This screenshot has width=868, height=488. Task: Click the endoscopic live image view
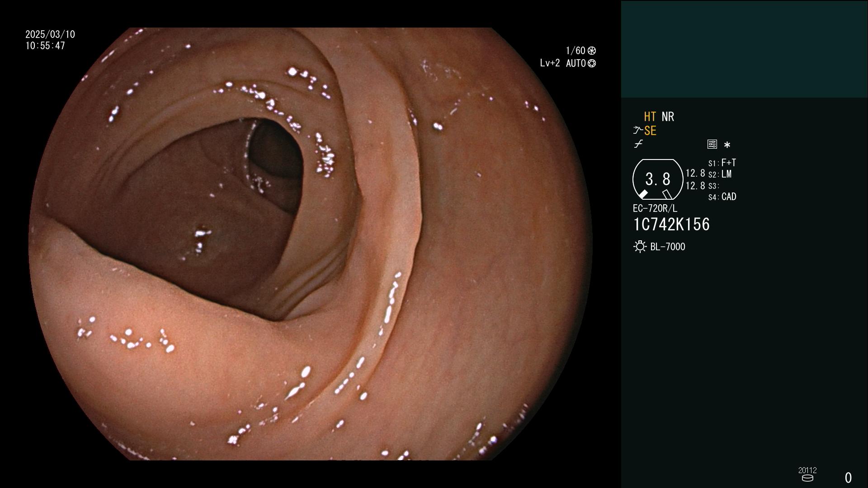tap(311, 244)
